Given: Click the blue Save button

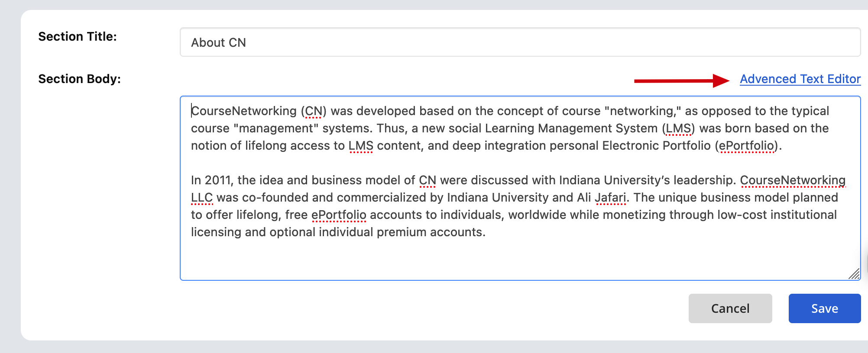Looking at the screenshot, I should [825, 308].
